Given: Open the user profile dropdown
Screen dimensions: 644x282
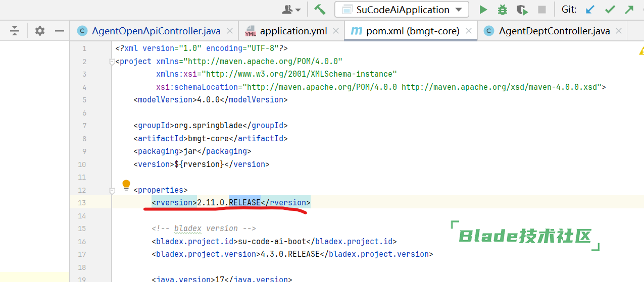Looking at the screenshot, I should click(x=291, y=10).
